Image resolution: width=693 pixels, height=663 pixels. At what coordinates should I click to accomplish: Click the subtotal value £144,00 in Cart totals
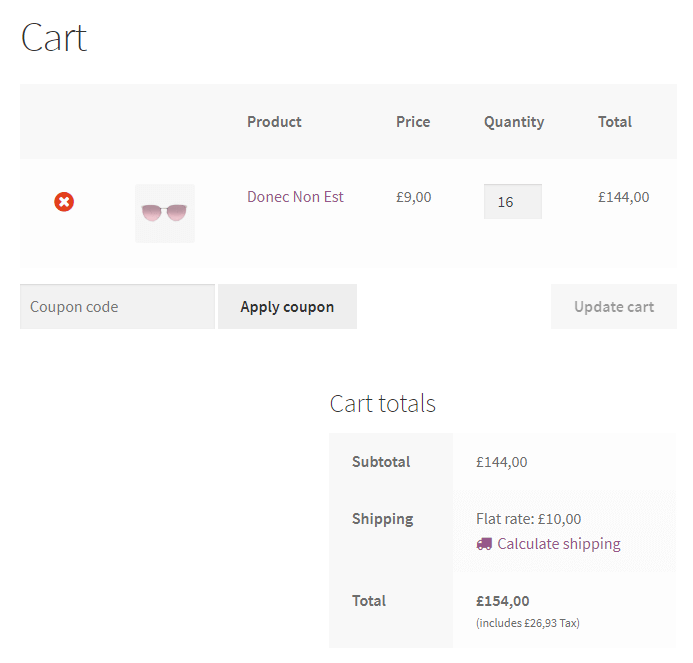(502, 462)
